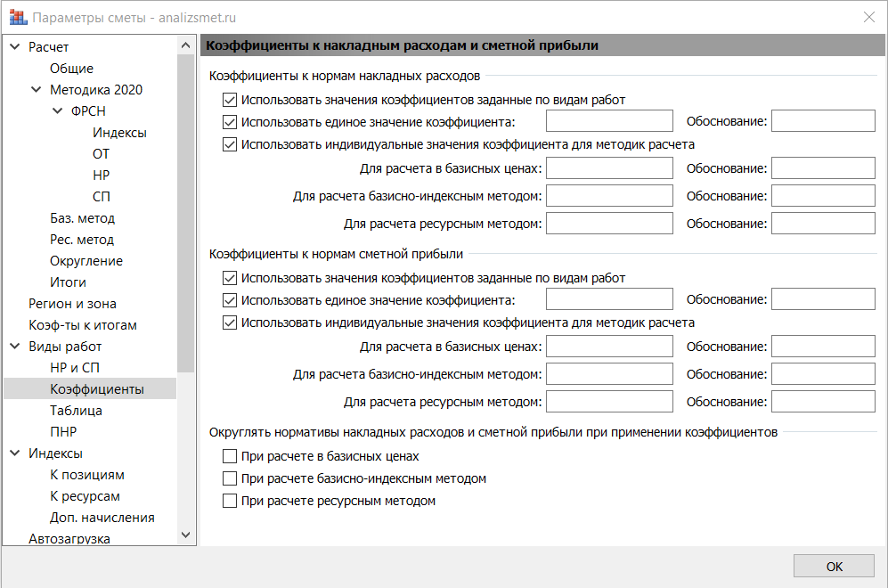Open the ОТ tree item
Viewport: 888px width, 588px height.
101,154
